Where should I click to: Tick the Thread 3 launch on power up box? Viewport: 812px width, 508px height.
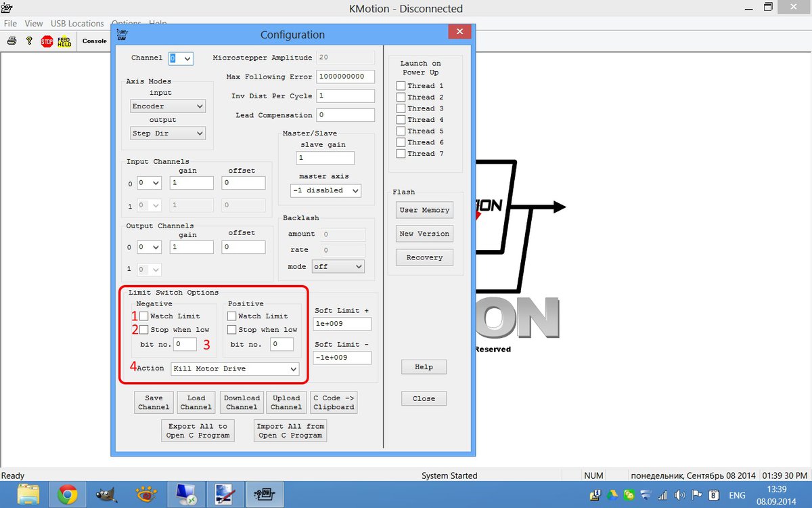click(401, 108)
